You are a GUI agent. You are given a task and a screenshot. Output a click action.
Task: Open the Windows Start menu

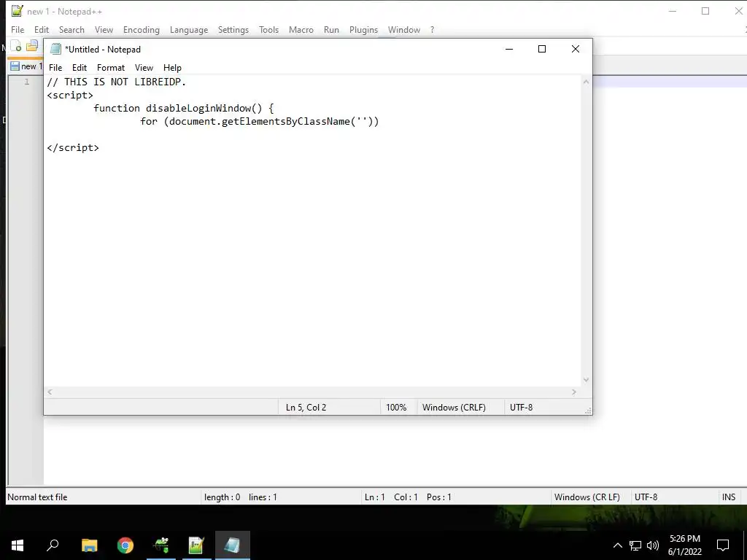(x=18, y=545)
